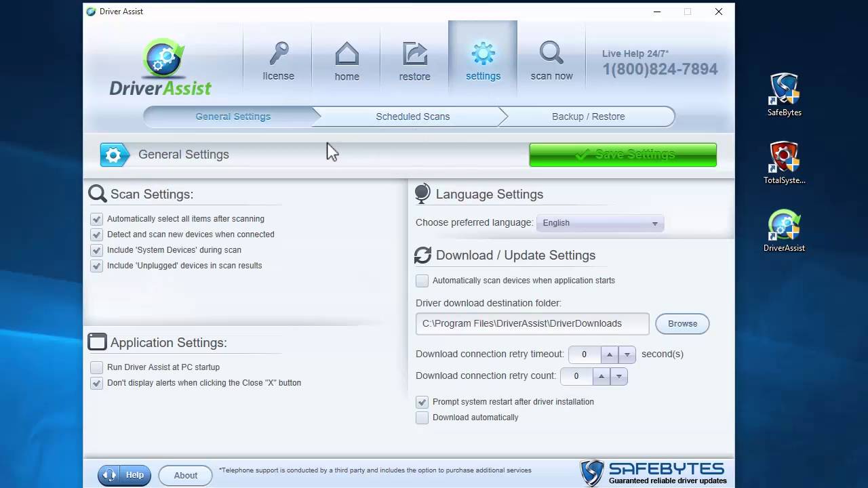Go to the home house icon

347,54
